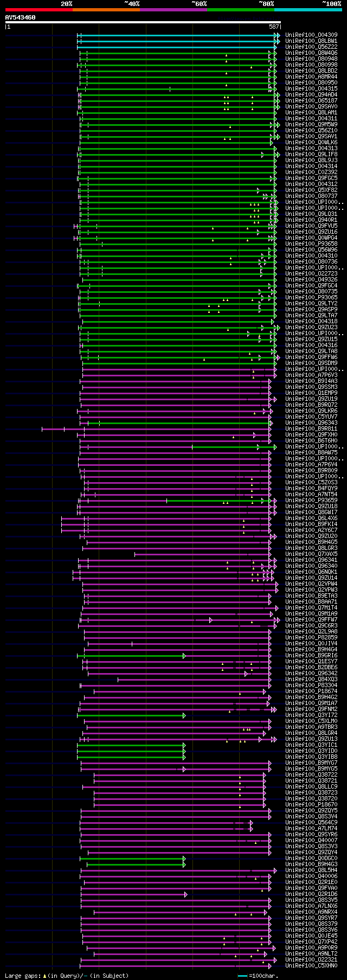Image resolution: width=347 pixels, height=980 pixels.
Task: Select the UniRef100_O80736 row label
Action: pos(311,262)
